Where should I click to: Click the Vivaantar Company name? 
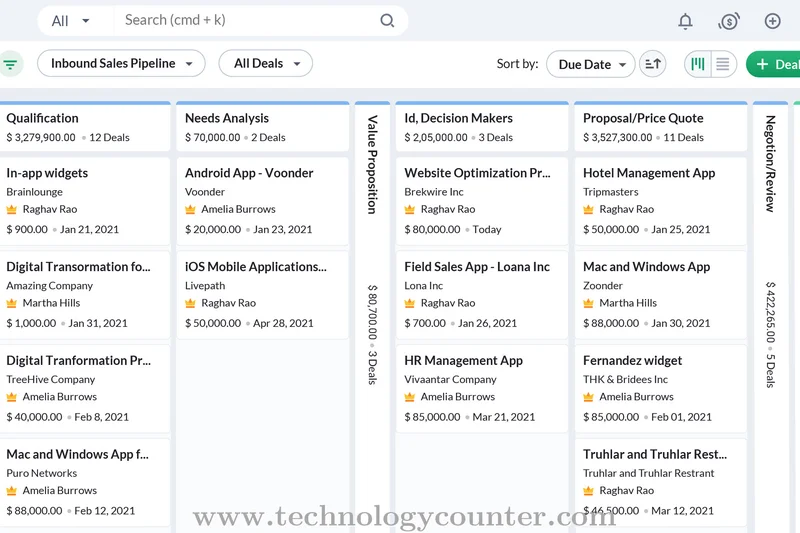click(450, 379)
